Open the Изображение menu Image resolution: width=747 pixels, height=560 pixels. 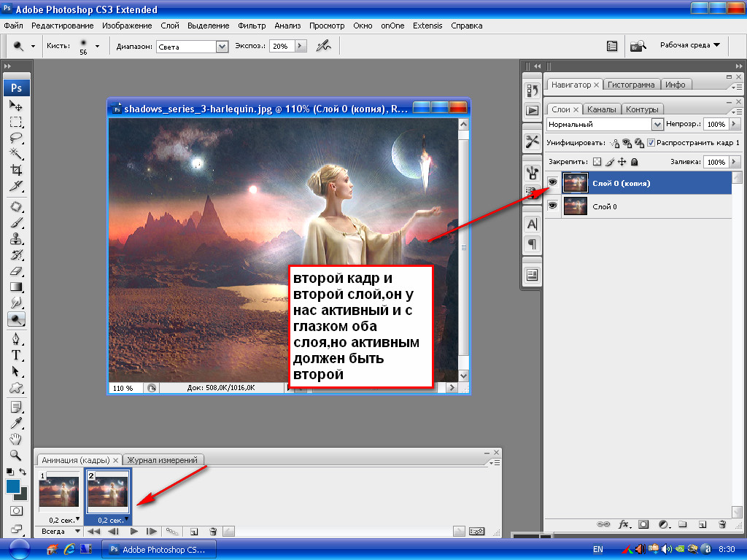coord(127,26)
